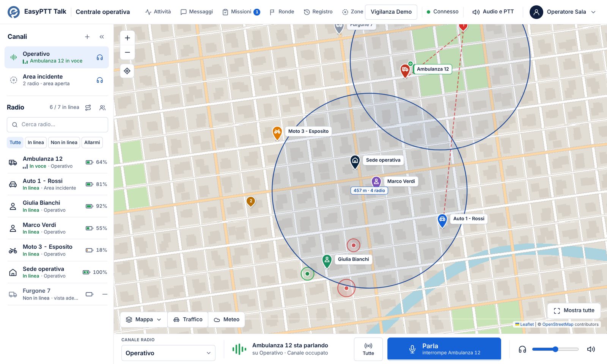Expand the Operatore Sala user menu
This screenshot has width=607, height=364.
point(563,12)
